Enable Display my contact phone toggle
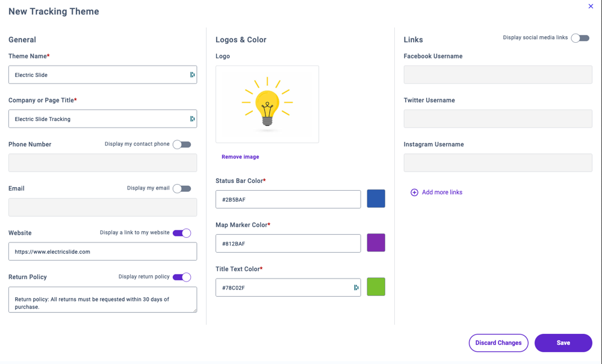Screen dimensions: 602x364 tap(182, 144)
